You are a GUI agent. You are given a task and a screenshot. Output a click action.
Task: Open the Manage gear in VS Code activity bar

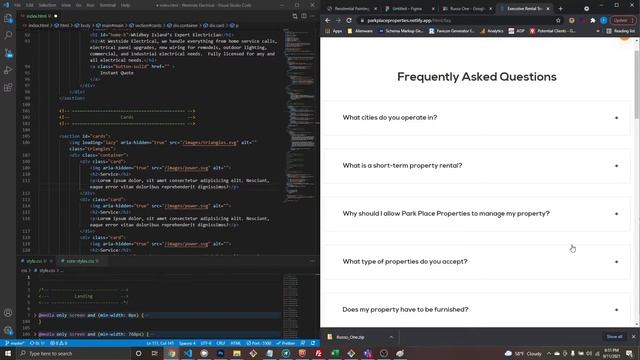8,330
